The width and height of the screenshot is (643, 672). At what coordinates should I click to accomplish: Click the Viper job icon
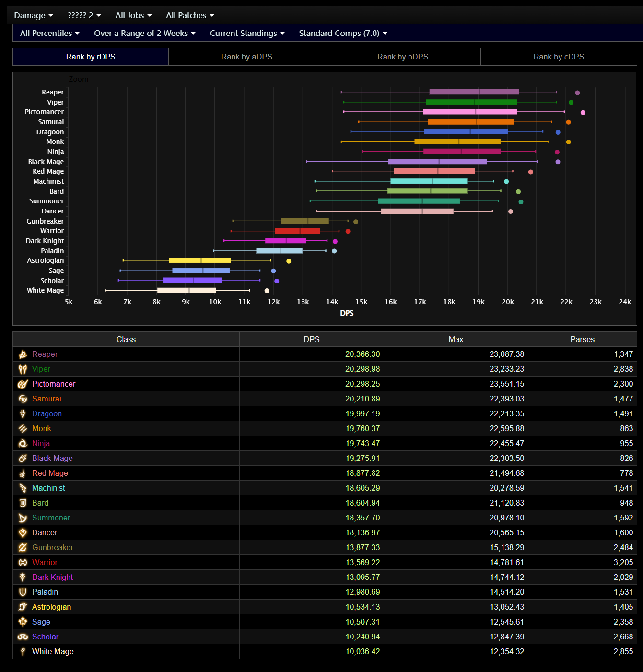[x=23, y=369]
